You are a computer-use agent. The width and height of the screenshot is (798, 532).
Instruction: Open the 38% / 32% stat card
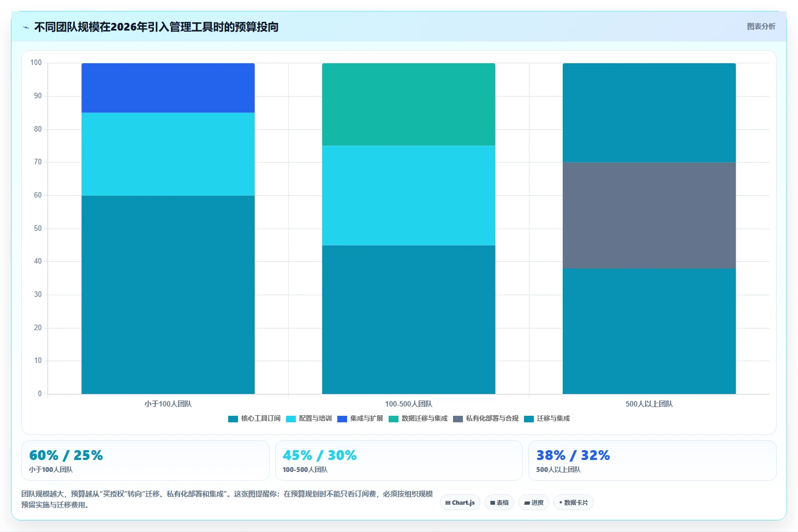click(x=652, y=461)
